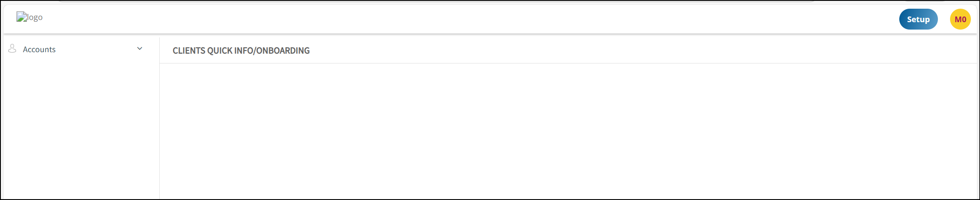Go to Setup in the top bar

[918, 19]
